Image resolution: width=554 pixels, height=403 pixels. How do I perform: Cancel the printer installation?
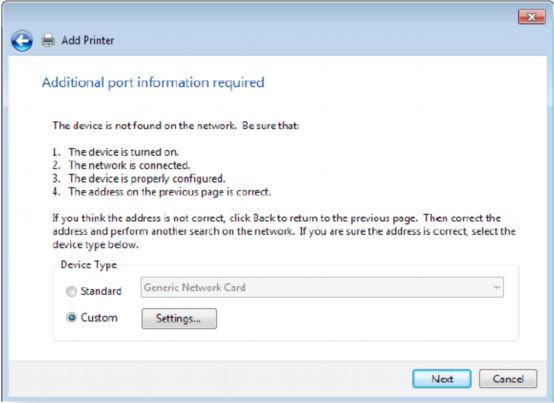point(508,379)
